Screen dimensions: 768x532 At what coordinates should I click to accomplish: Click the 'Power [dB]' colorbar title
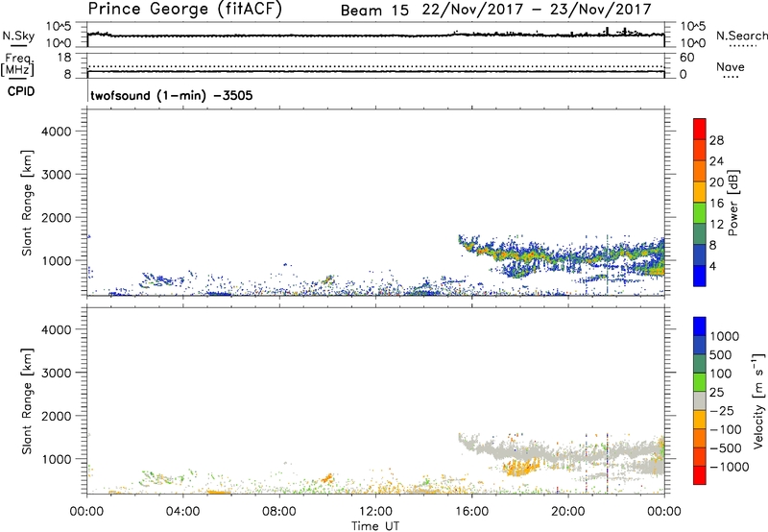click(x=732, y=204)
